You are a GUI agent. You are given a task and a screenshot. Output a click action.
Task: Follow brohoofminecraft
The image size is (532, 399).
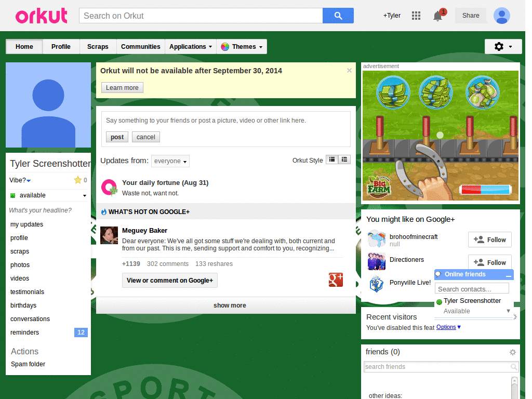489,240
